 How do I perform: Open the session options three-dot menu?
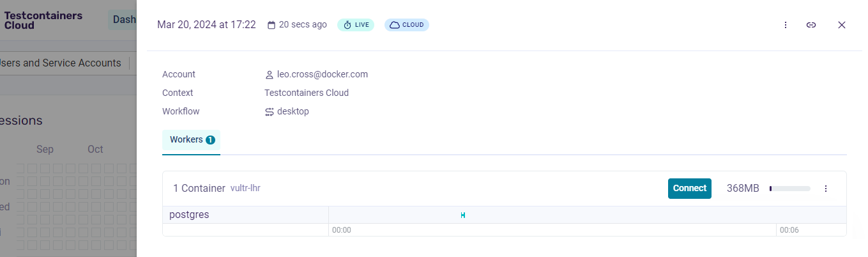click(786, 25)
